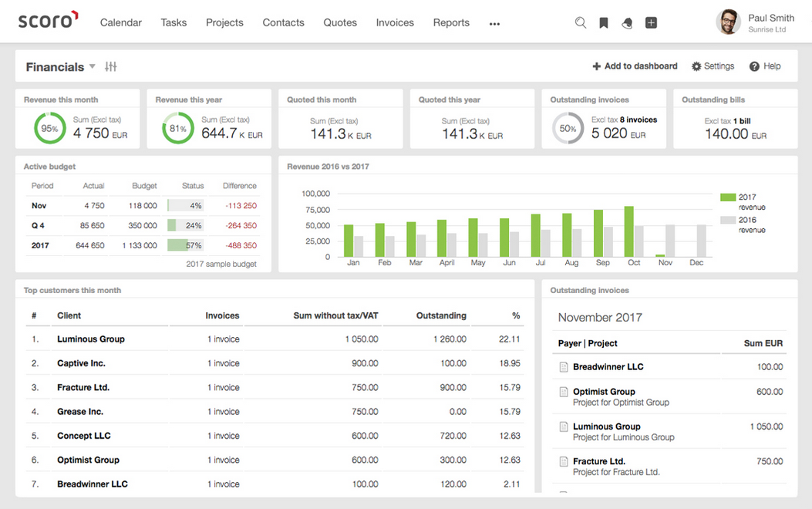Click the 2017 57% budget status bar
This screenshot has height=509, width=812.
pos(185,245)
